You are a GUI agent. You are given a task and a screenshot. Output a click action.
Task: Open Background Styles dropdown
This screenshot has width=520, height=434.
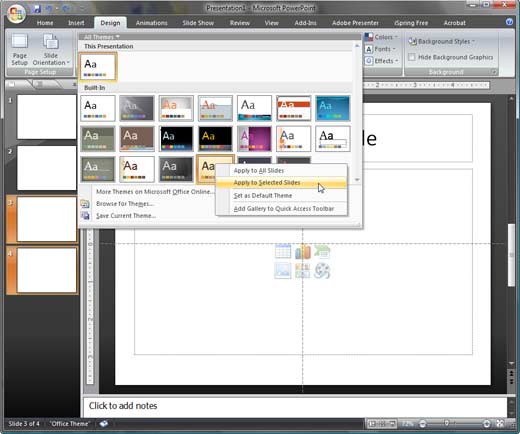pos(441,41)
